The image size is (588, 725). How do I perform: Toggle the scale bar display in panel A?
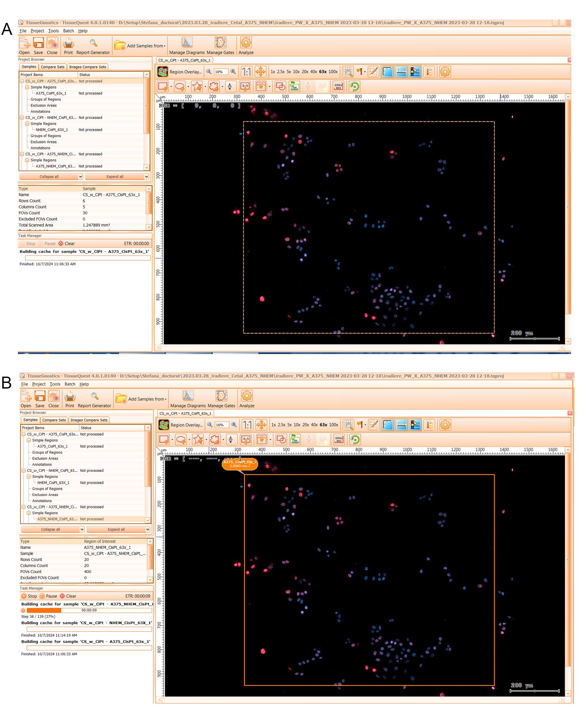(x=401, y=72)
